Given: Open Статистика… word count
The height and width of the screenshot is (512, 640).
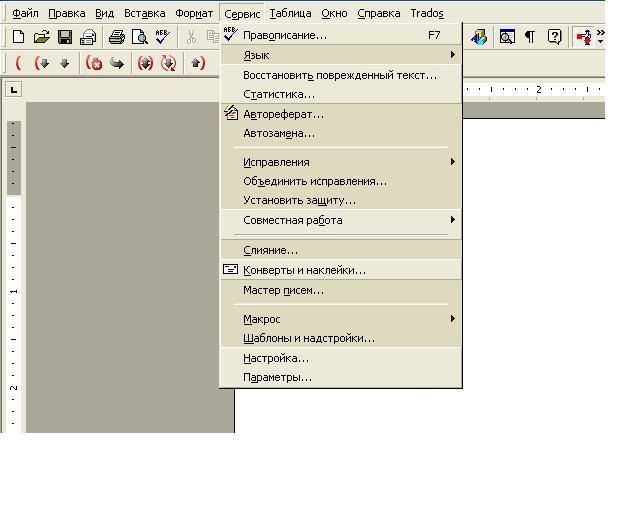Looking at the screenshot, I should click(x=341, y=94).
